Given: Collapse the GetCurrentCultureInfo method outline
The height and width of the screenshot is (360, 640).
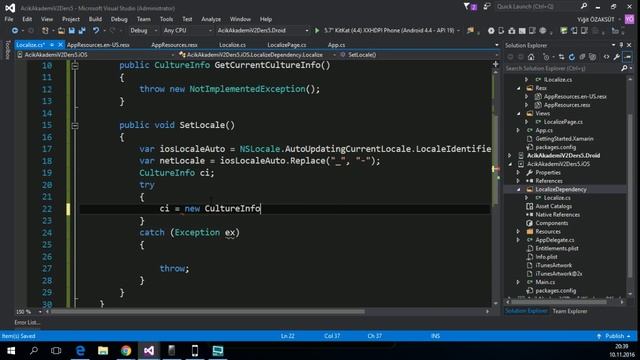Looking at the screenshot, I should tap(75, 66).
